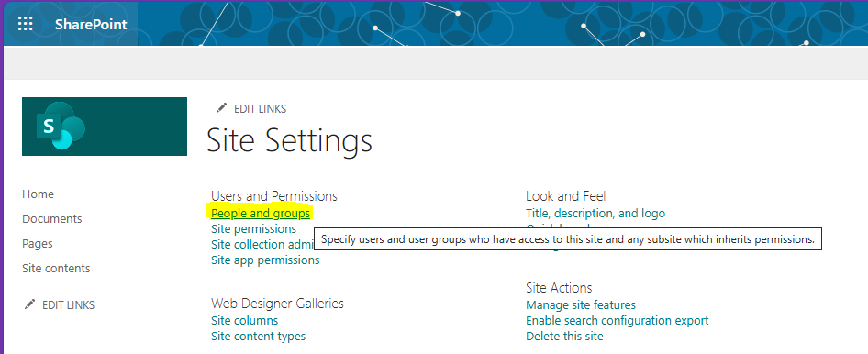
Task: Select Enable search configuration export
Action: [618, 320]
